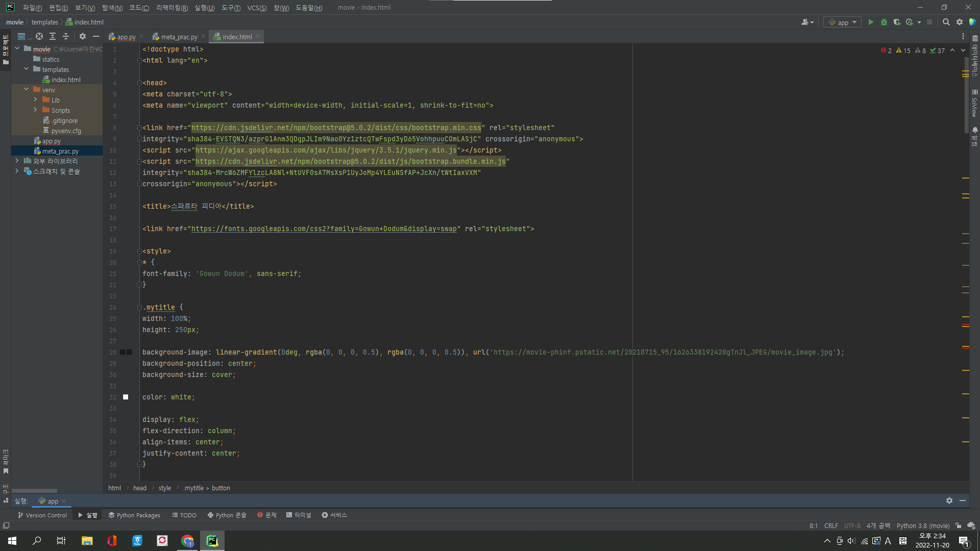Open Chrome from the Windows taskbar
Image resolution: width=980 pixels, height=551 pixels.
[x=187, y=541]
